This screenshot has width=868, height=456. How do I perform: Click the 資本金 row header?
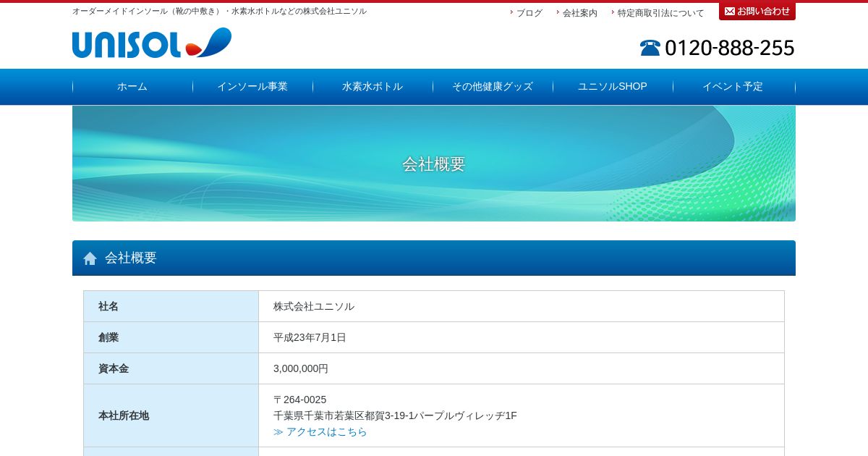coord(171,368)
